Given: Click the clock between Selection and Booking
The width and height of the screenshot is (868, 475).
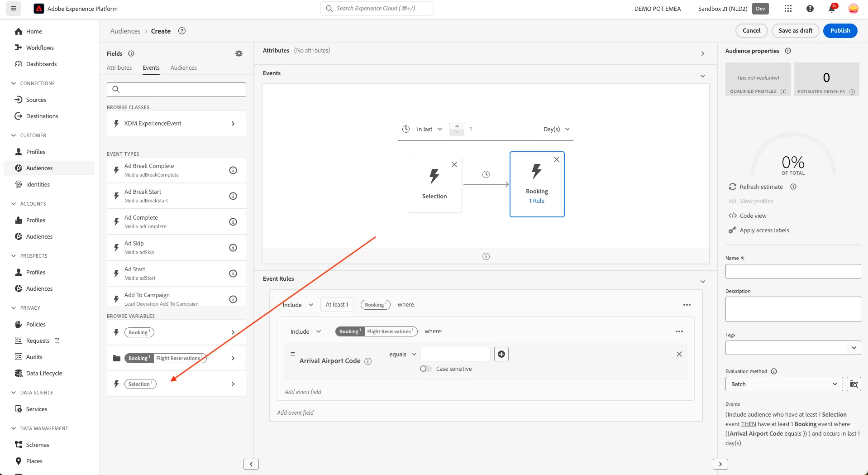Looking at the screenshot, I should click(x=486, y=174).
